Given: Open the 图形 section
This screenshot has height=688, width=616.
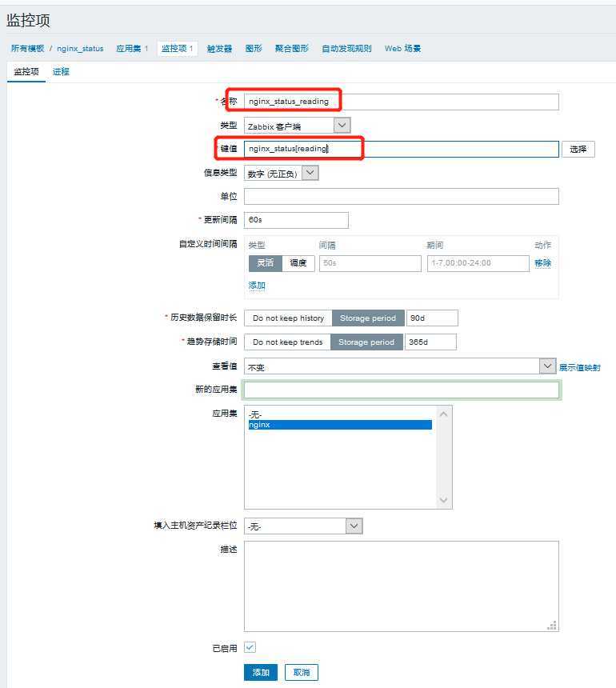Looking at the screenshot, I should [x=254, y=48].
